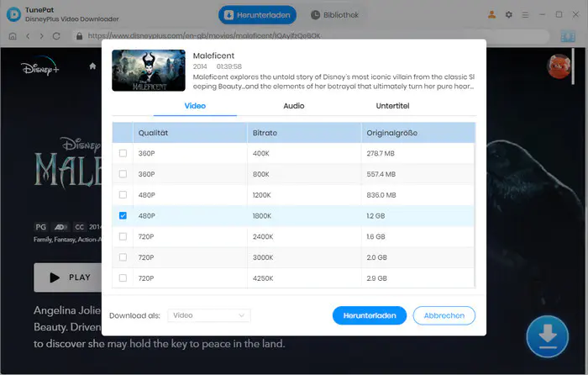
Task: Click the blue floating download arrow icon
Action: point(547,336)
